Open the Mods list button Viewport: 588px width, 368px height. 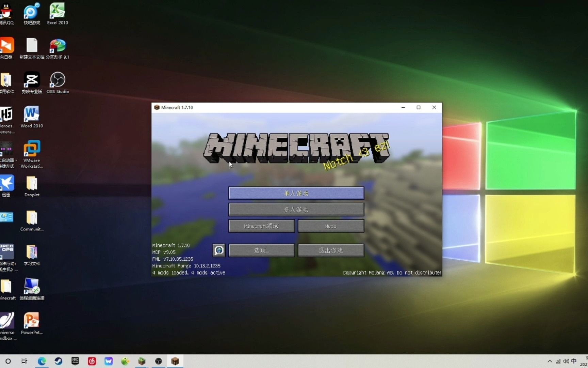(331, 226)
